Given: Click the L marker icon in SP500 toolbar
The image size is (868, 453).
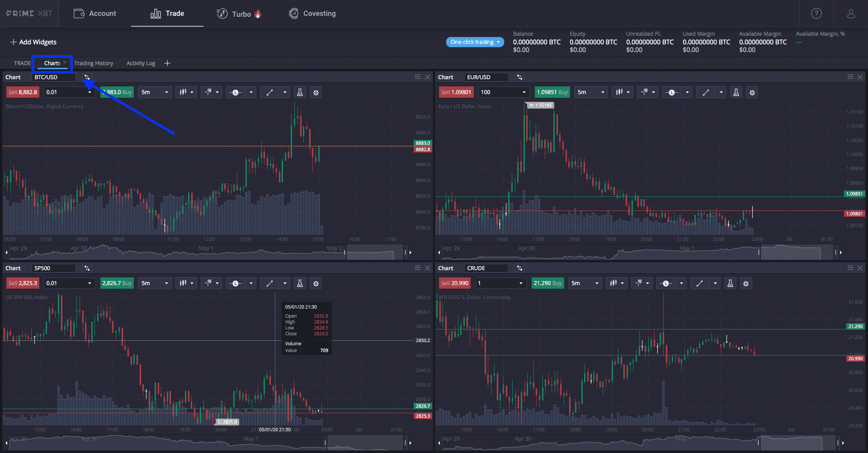Looking at the screenshot, I should coord(236,283).
